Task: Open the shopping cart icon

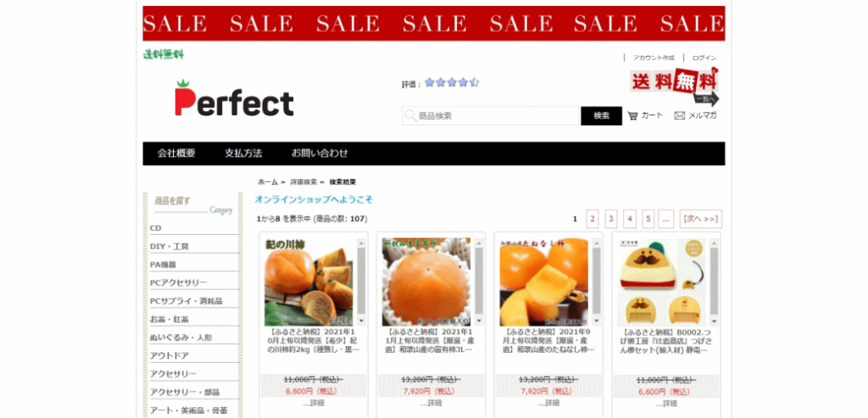Action: [x=632, y=115]
